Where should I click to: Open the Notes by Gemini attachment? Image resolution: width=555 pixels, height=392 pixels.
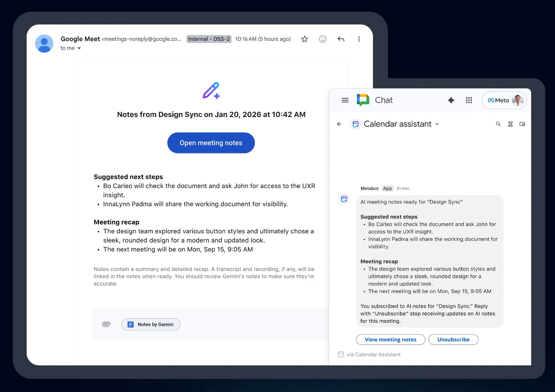point(151,325)
